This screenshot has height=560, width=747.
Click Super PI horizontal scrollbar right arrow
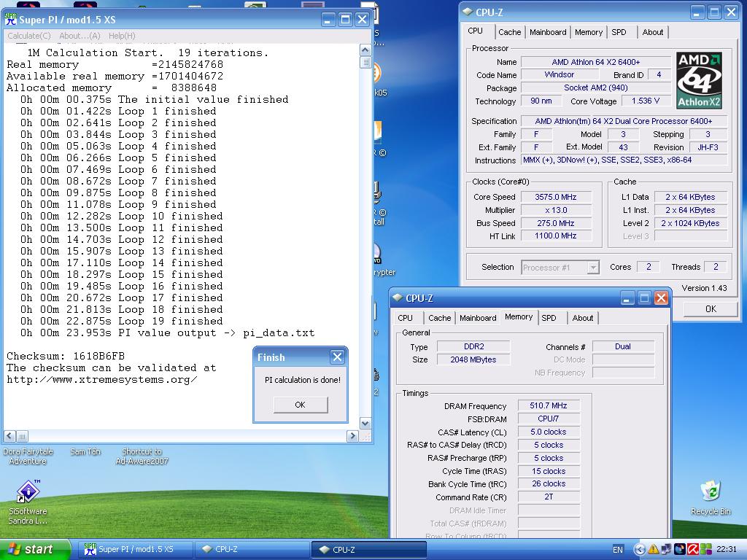[x=352, y=436]
